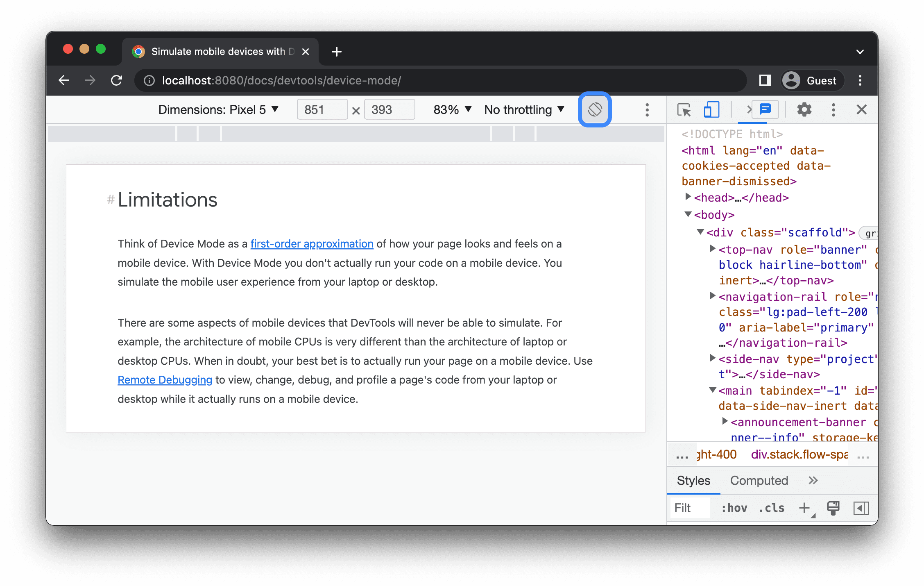Switch to the Computed styles tab
Image resolution: width=924 pixels, height=586 pixels.
pyautogui.click(x=757, y=480)
